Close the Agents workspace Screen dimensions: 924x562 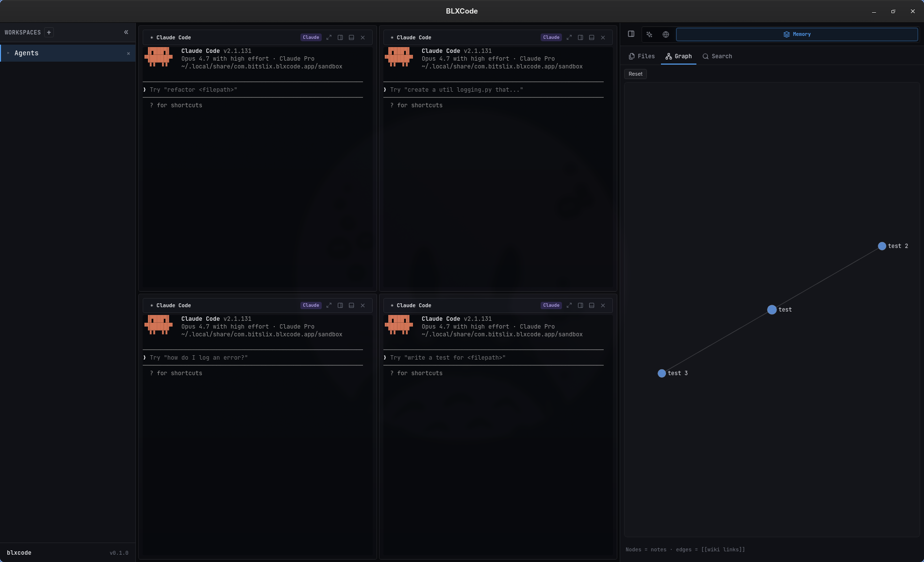click(128, 53)
